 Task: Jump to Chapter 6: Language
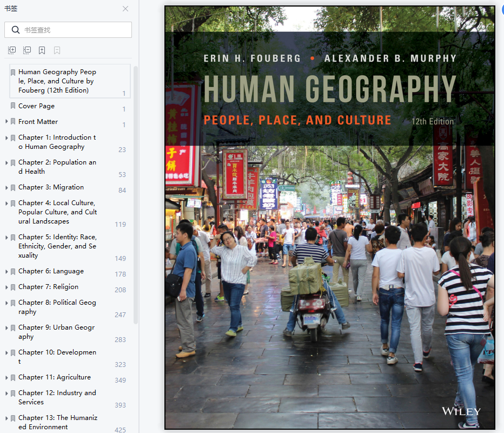coord(51,271)
